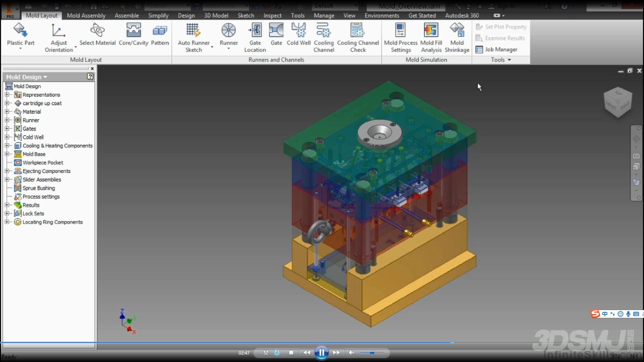Open Mold Process Settings

(x=401, y=37)
